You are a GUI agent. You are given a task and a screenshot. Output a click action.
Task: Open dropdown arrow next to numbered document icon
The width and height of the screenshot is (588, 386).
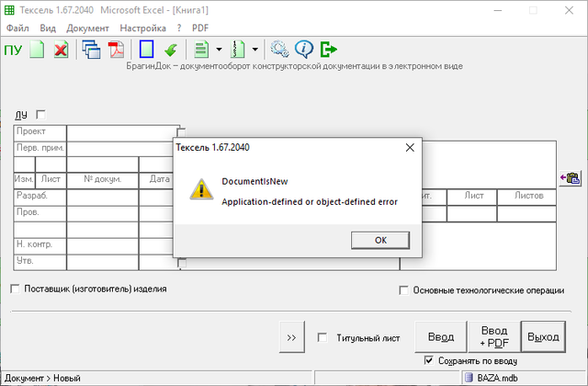[x=255, y=49]
